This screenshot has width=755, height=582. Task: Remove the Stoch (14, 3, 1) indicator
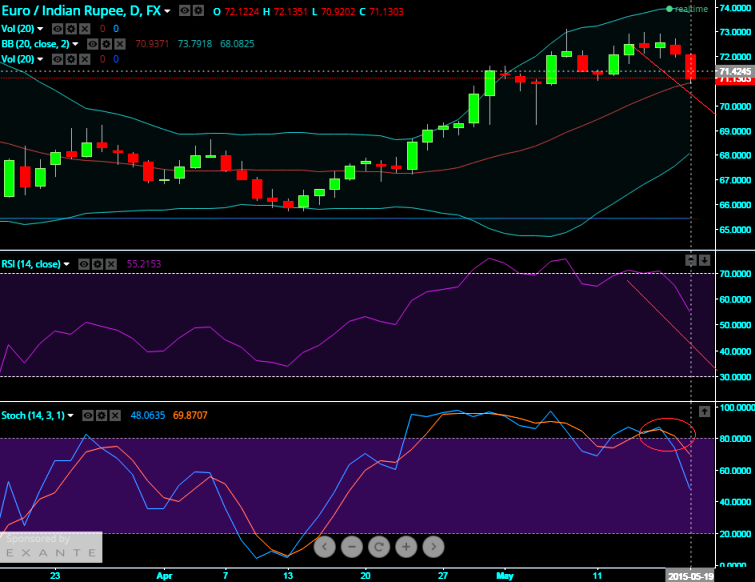[115, 415]
